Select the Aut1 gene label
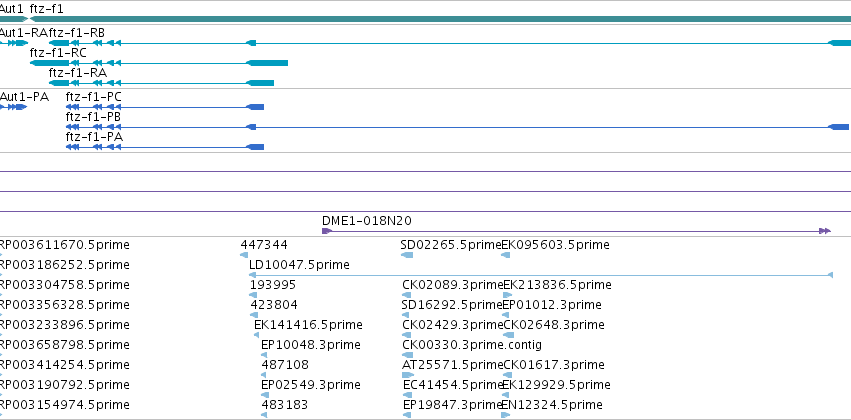851x420 pixels. coord(11,9)
